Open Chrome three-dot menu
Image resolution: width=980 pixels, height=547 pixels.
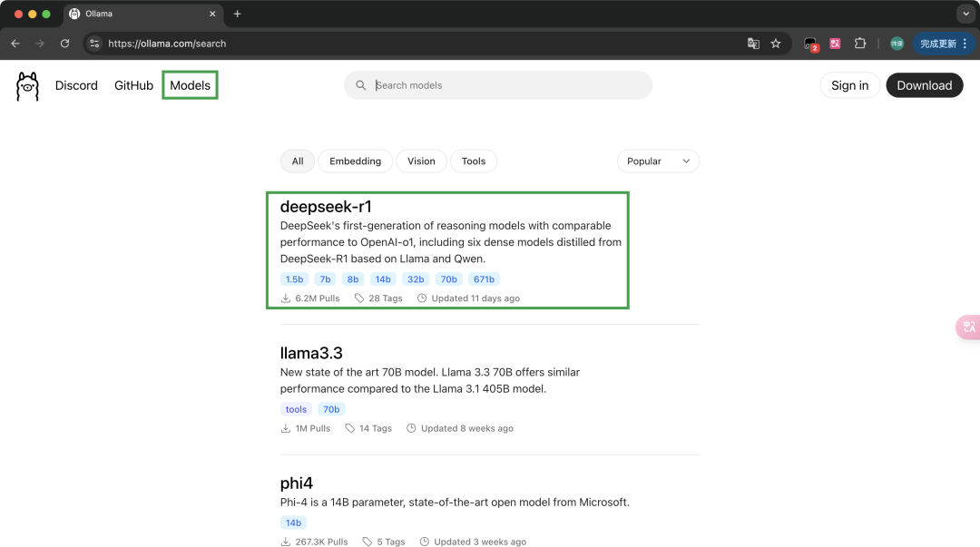(x=965, y=44)
